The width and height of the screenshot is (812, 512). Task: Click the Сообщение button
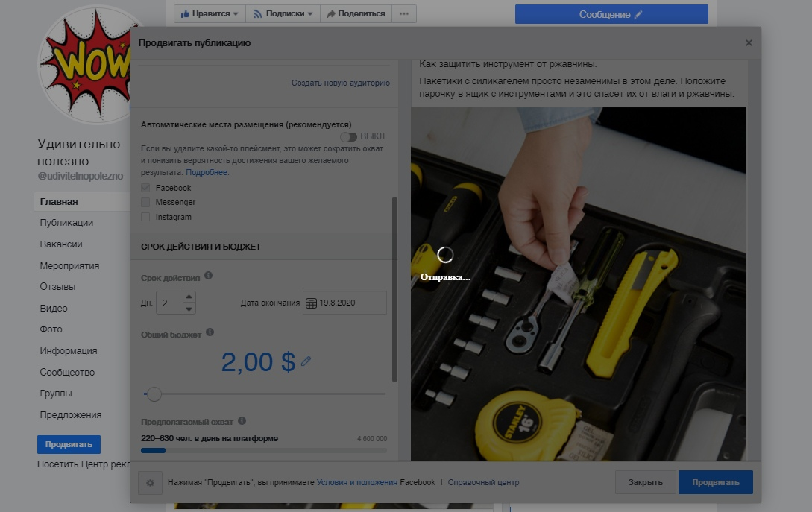[611, 14]
